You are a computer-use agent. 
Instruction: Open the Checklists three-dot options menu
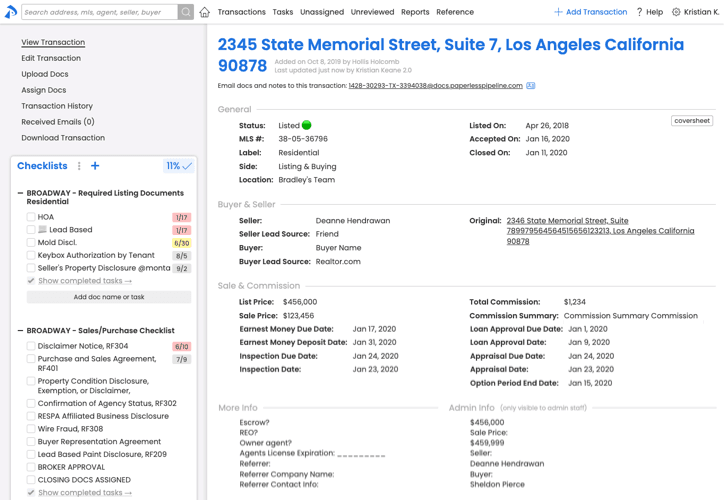(x=79, y=166)
